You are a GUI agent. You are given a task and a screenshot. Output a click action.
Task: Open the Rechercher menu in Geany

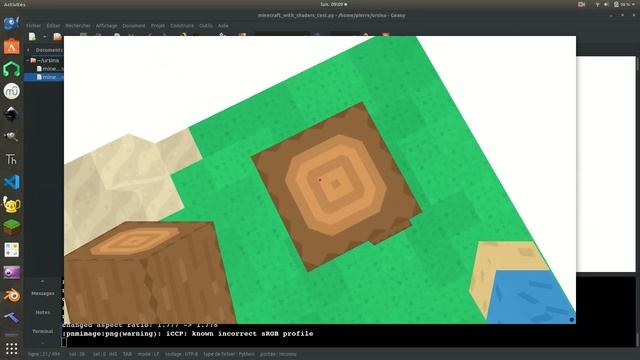pyautogui.click(x=78, y=25)
